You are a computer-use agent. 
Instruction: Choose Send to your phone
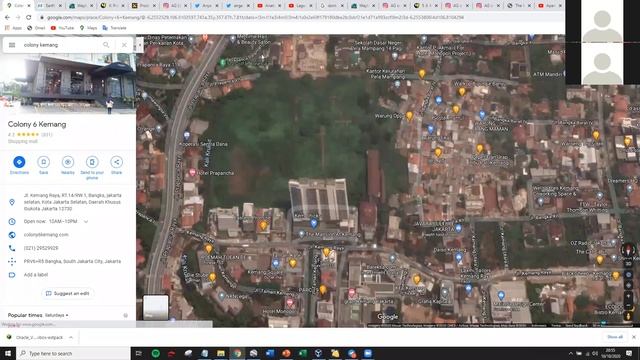pos(92,167)
